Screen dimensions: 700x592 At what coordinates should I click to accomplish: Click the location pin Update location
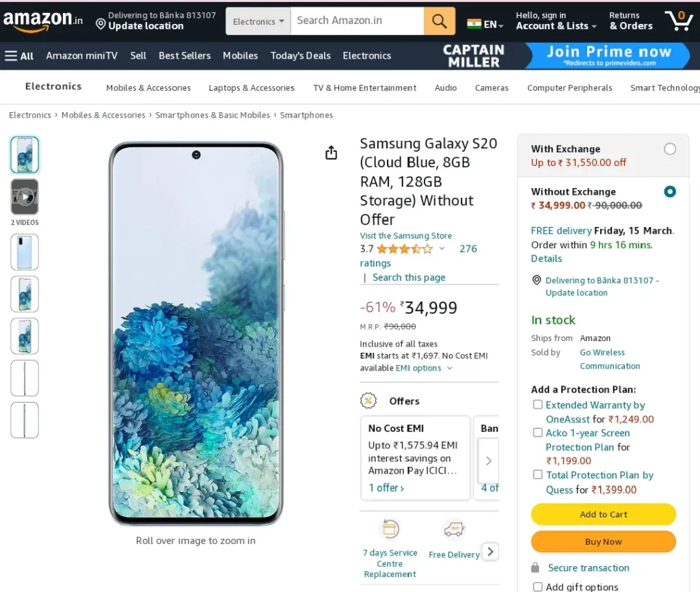pyautogui.click(x=156, y=21)
